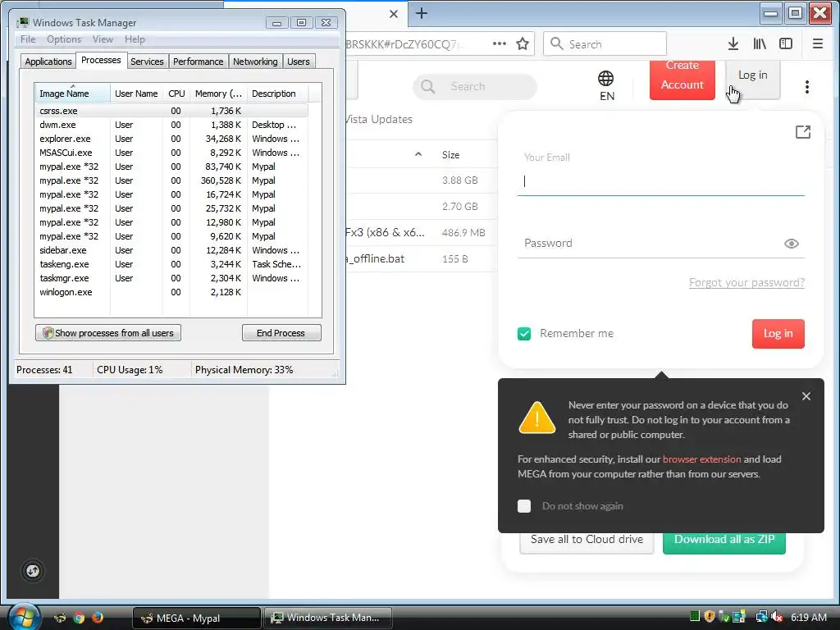Screen dimensions: 840x630
Task: Open the browser library icon
Action: click(x=760, y=44)
